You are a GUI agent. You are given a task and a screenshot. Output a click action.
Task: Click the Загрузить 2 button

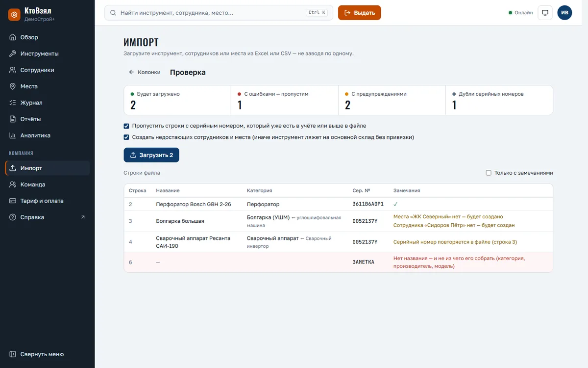coord(151,155)
